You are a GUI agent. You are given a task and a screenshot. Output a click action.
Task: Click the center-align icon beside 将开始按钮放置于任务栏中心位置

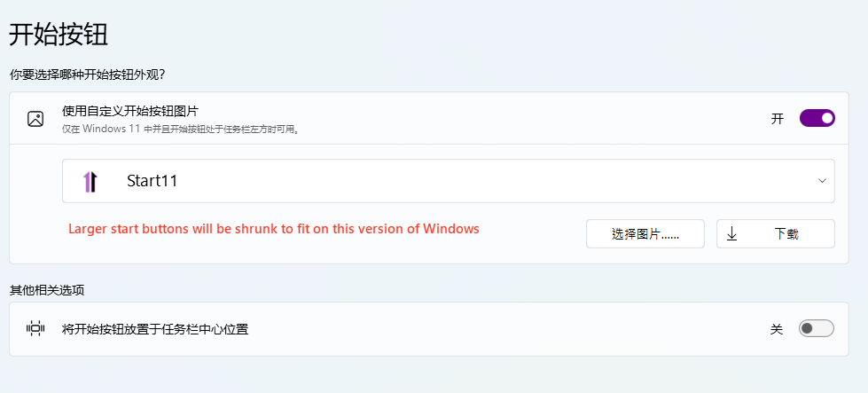click(x=35, y=328)
